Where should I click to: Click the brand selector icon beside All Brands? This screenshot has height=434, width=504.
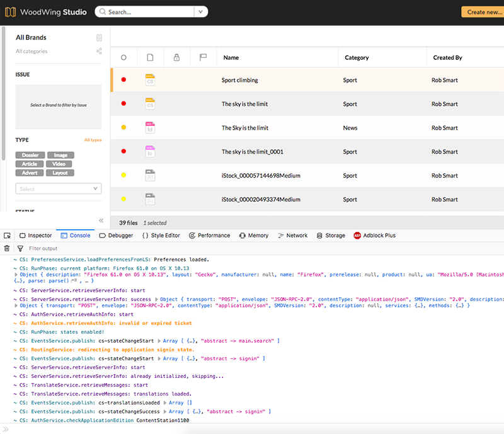click(x=99, y=38)
